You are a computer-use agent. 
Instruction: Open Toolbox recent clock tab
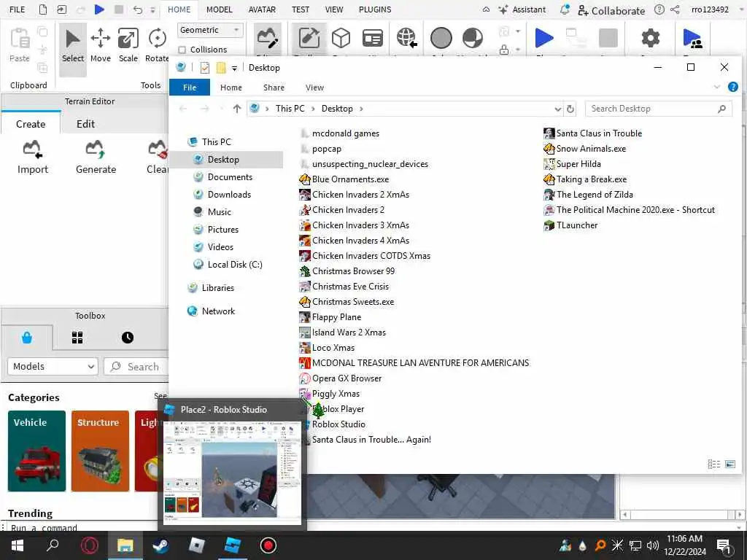click(x=128, y=338)
